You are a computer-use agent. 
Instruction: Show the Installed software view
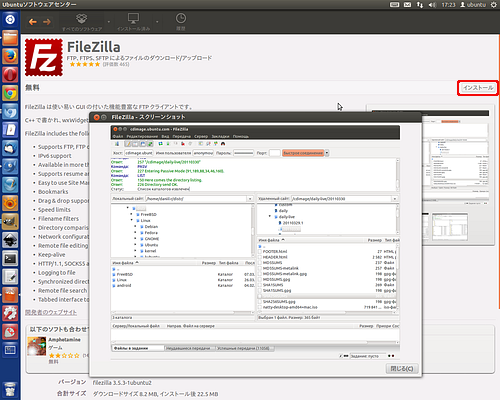click(x=133, y=22)
